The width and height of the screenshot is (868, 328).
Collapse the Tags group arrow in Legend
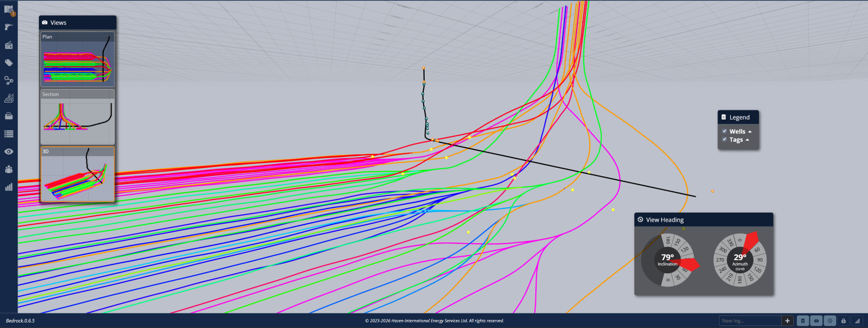748,140
